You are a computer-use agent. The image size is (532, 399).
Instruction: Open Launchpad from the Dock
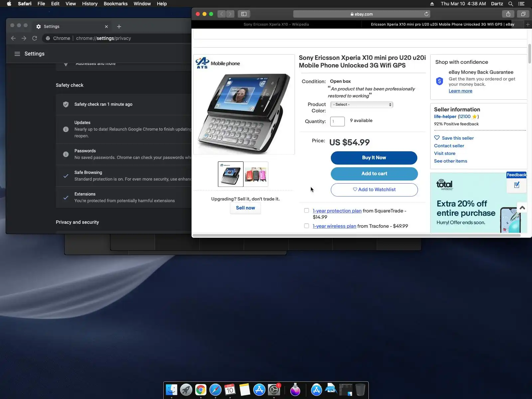[186, 390]
